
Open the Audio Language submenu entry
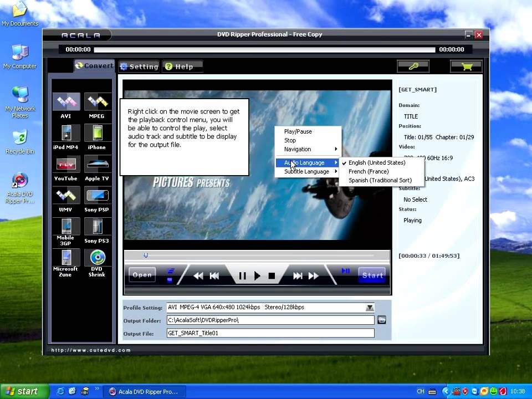(308, 162)
